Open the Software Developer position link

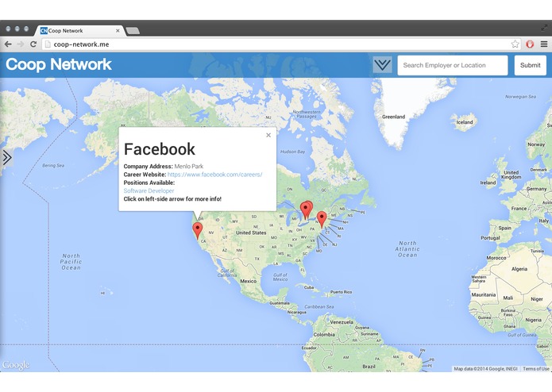(149, 190)
